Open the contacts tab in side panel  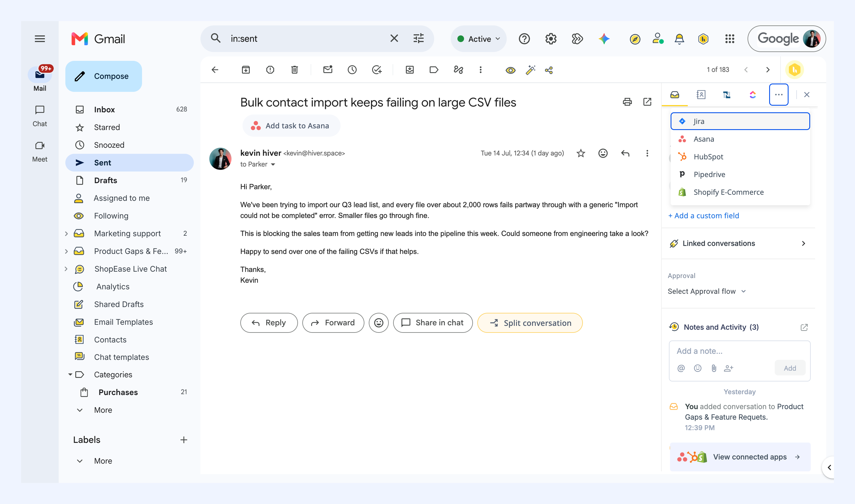point(701,95)
